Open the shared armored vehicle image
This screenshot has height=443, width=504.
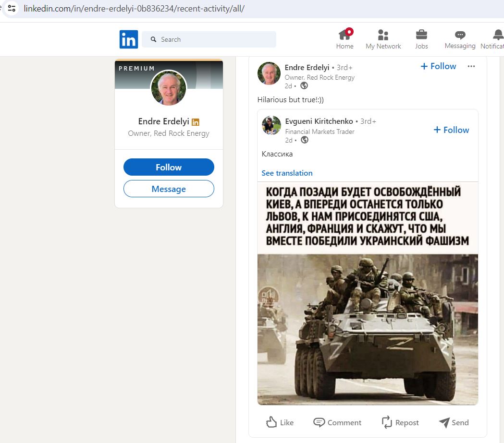pyautogui.click(x=368, y=293)
